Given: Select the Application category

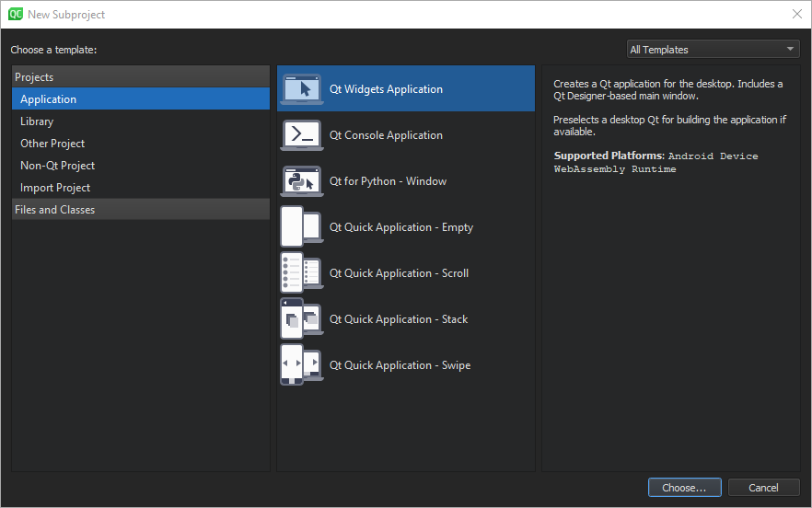Looking at the screenshot, I should 49,99.
